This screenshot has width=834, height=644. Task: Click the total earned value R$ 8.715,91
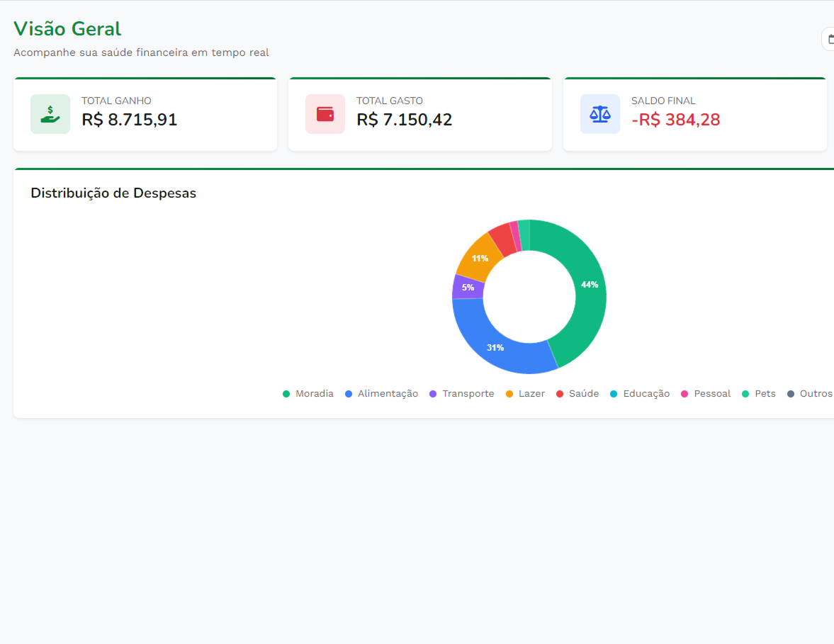tap(129, 120)
